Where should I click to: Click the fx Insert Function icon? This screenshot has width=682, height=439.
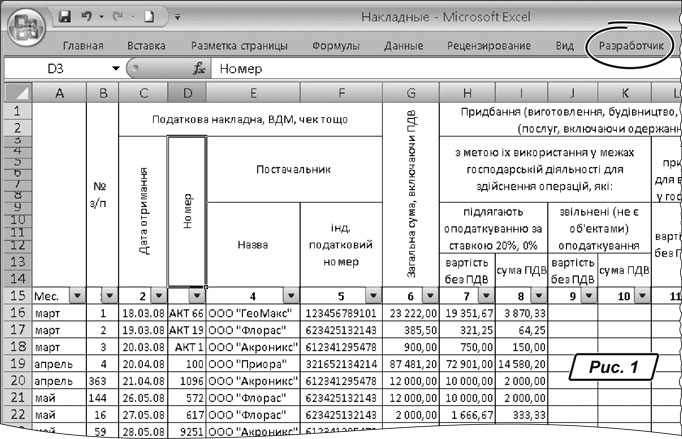click(200, 69)
